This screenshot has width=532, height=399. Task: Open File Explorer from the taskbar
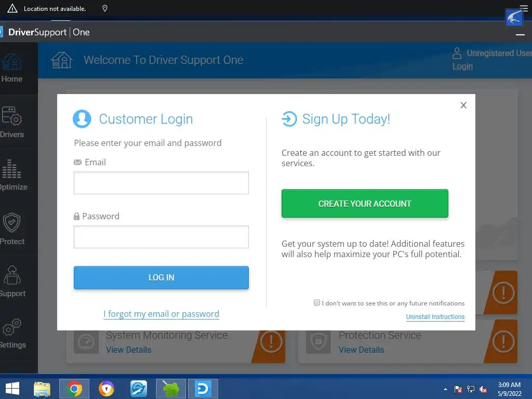[42, 389]
